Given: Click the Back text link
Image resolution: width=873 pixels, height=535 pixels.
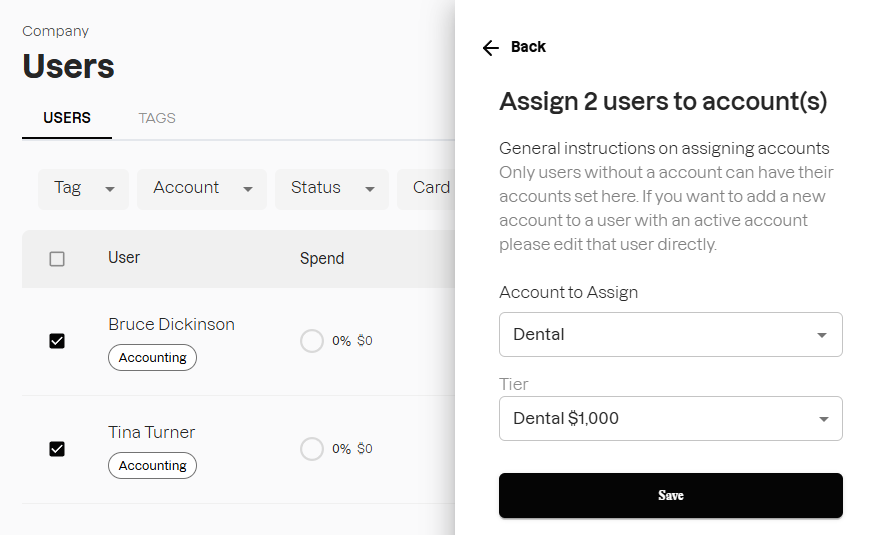Looking at the screenshot, I should click(x=528, y=47).
